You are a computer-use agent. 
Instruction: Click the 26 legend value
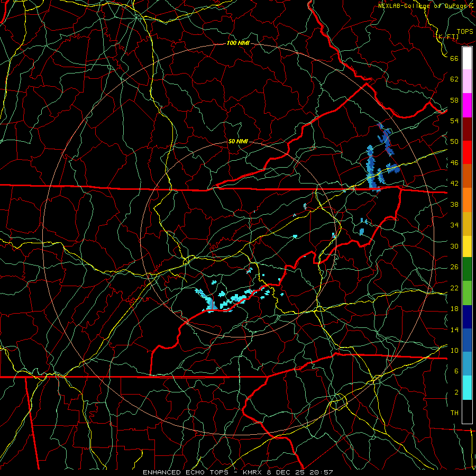pos(454,267)
